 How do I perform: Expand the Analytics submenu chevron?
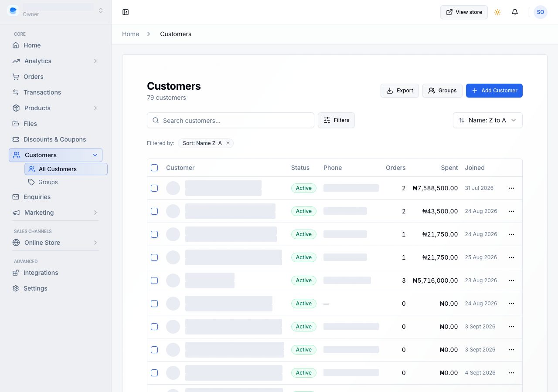[95, 61]
